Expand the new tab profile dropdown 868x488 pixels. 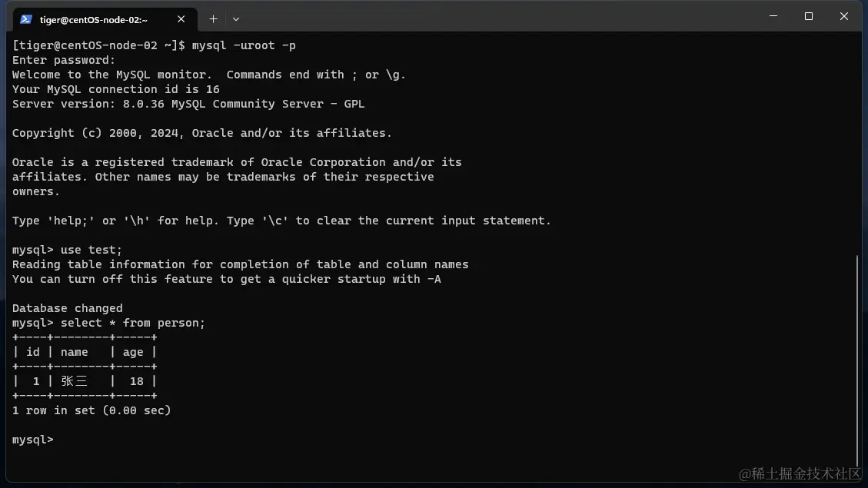(x=236, y=19)
